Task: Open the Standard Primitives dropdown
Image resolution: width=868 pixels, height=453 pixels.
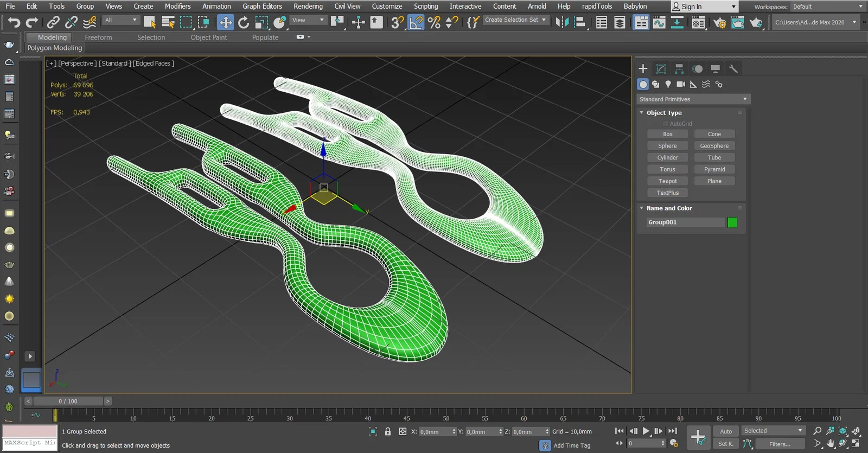Action: [693, 99]
